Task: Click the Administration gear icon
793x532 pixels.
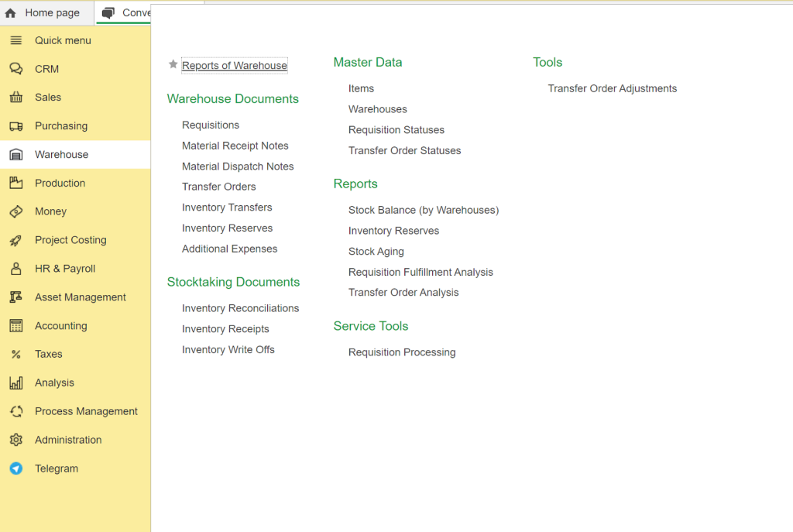Action: [16, 440]
